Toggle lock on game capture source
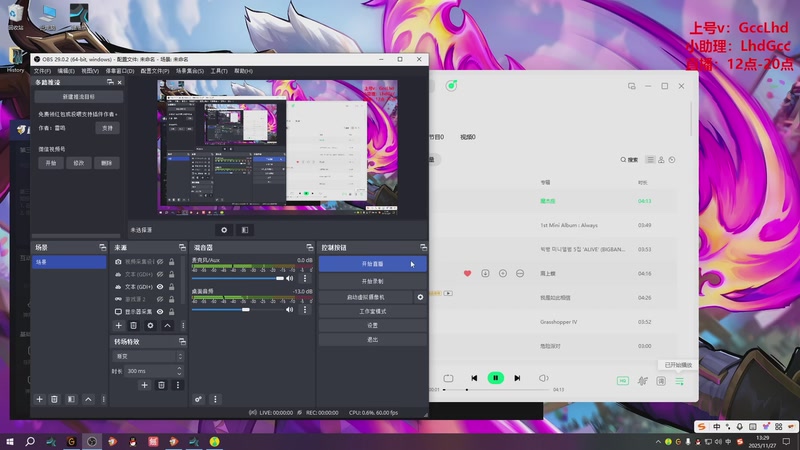The height and width of the screenshot is (450, 800). coord(172,299)
